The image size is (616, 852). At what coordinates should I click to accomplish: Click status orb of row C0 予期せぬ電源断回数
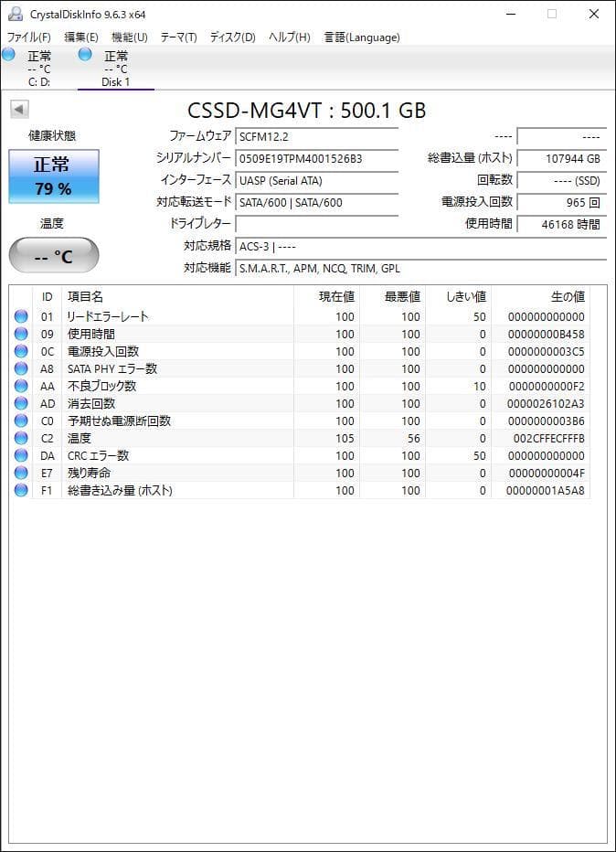coord(21,421)
